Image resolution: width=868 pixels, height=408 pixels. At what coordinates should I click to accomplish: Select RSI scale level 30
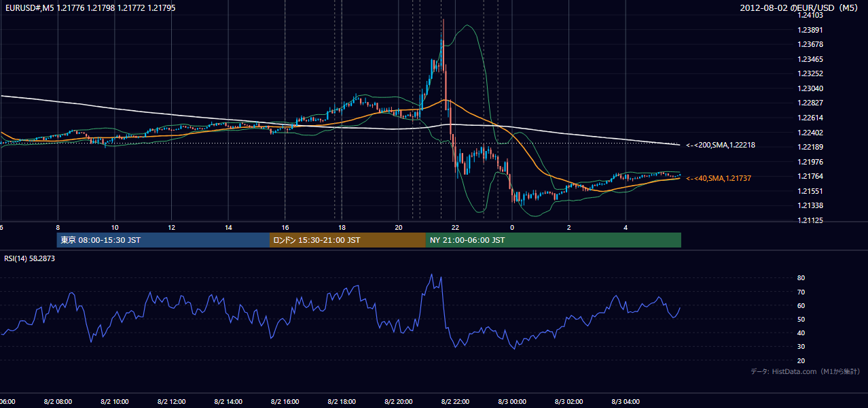(x=801, y=347)
